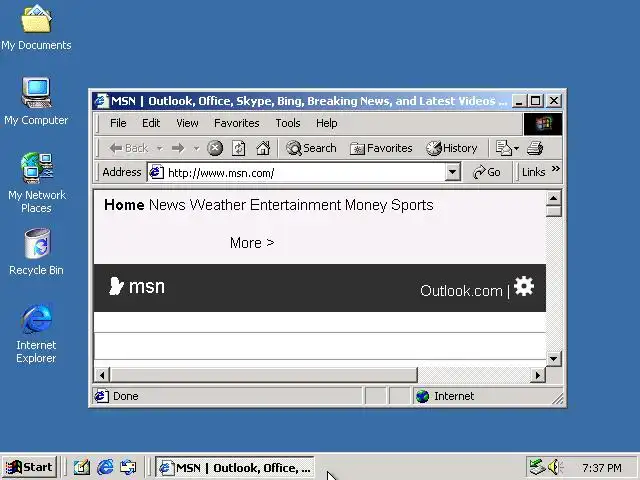Open the News link on MSN
The image size is (640, 480).
click(x=167, y=205)
